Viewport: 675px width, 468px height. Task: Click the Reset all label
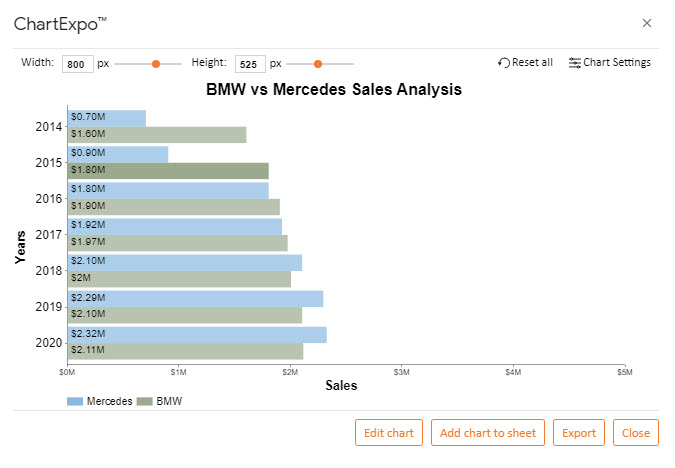[x=533, y=62]
